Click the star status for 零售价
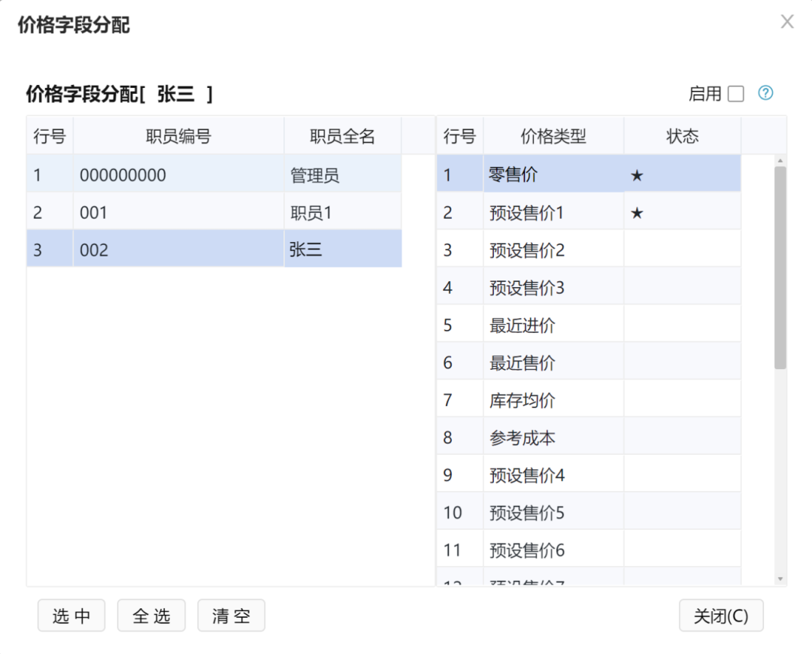The image size is (812, 654). pos(637,176)
